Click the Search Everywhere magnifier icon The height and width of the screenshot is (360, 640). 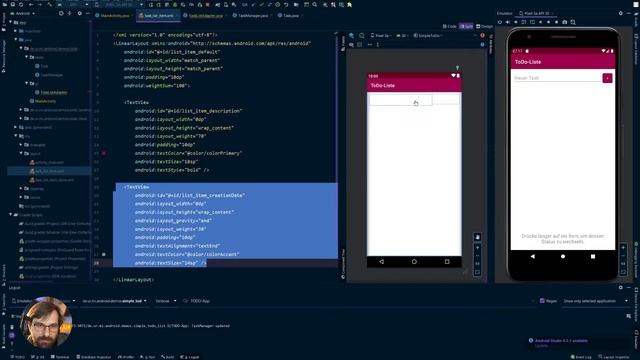315,5
